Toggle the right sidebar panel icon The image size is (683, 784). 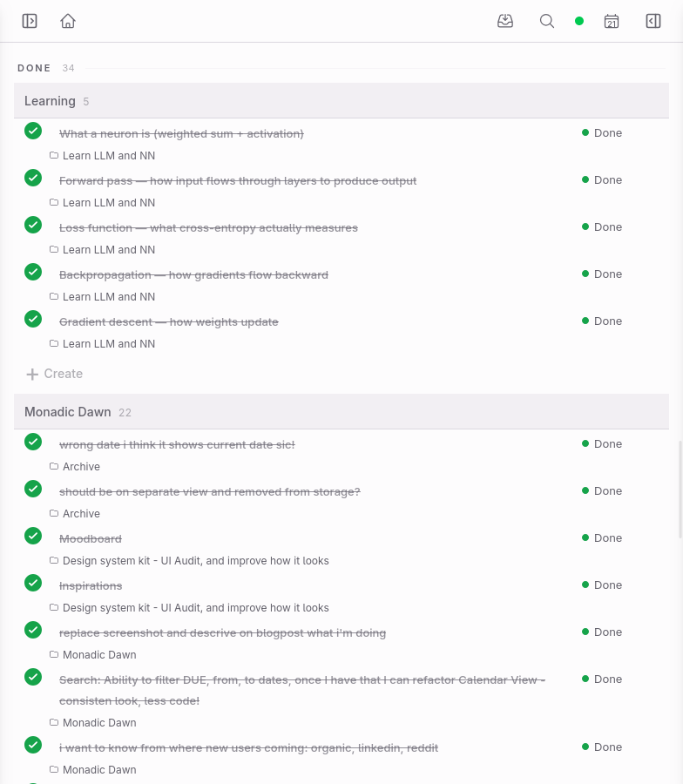[653, 21]
